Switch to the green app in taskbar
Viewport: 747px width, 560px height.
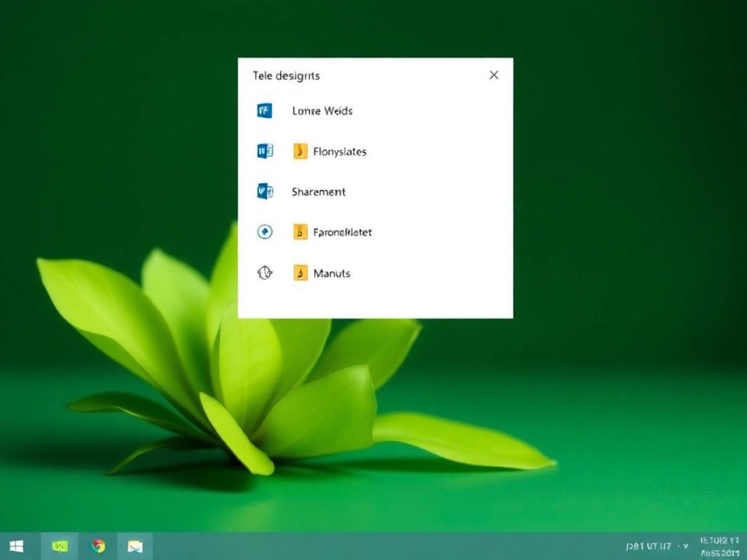point(60,546)
